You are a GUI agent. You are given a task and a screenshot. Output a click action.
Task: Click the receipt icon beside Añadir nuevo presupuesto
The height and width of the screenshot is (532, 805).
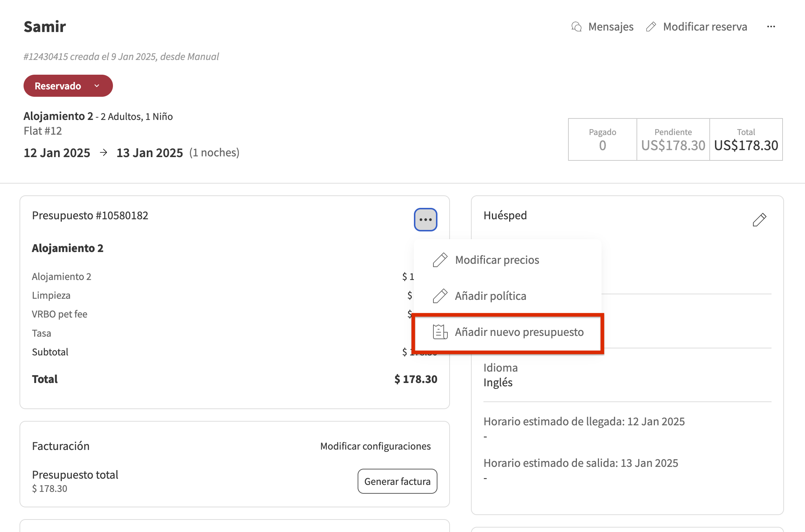point(439,332)
